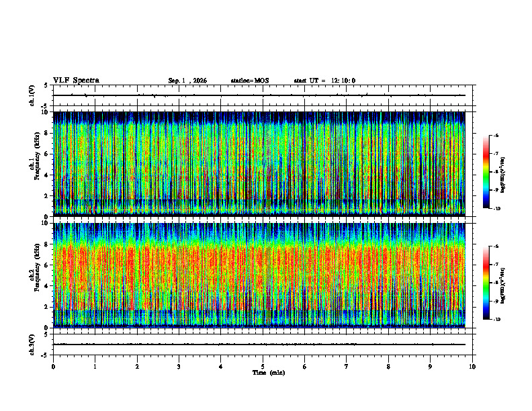
Task: Click the 2 minute tick on time axis
Action: tap(137, 367)
